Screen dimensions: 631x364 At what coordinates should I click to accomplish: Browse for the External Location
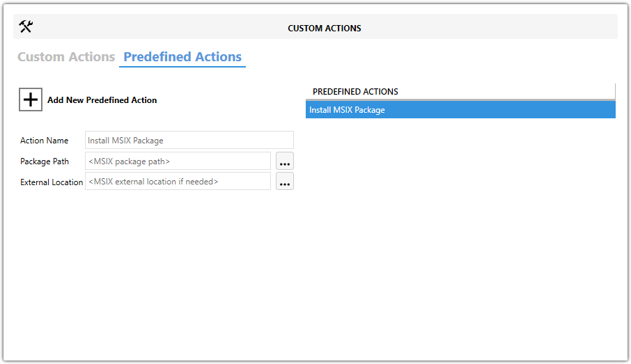[x=285, y=182]
